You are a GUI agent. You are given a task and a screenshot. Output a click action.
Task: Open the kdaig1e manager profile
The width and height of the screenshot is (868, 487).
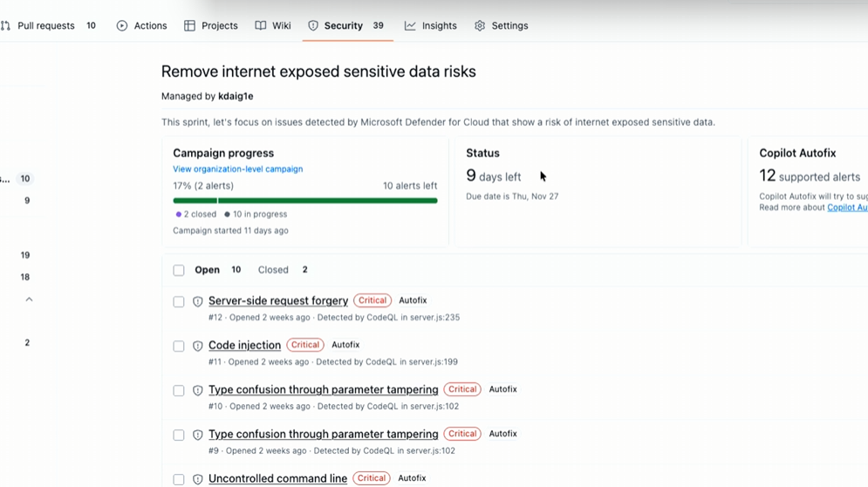click(236, 96)
